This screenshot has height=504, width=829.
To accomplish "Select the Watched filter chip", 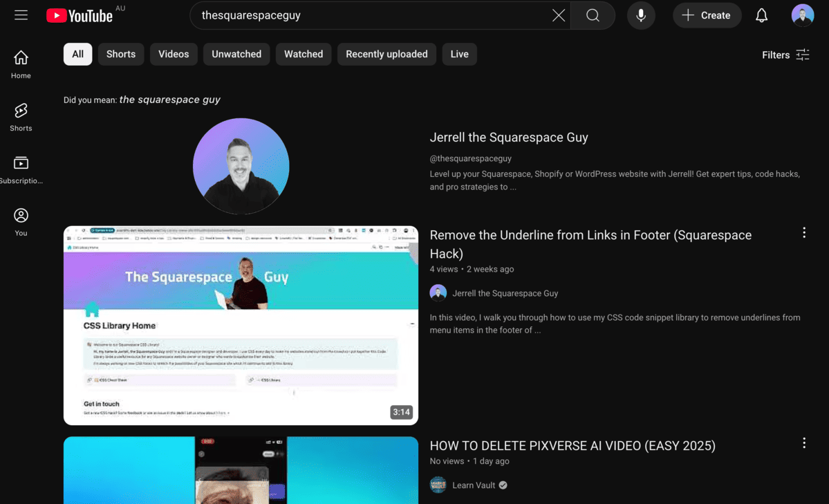I will click(x=304, y=54).
